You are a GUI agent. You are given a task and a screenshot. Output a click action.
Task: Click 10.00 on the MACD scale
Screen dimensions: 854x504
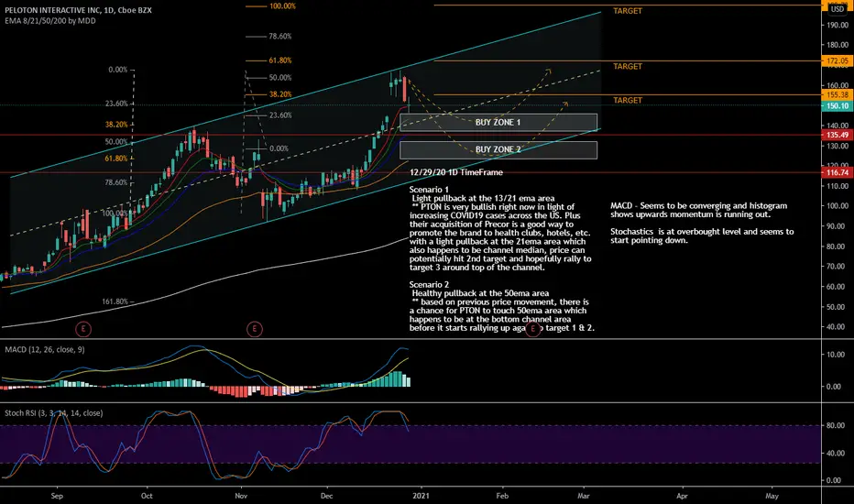click(x=835, y=354)
